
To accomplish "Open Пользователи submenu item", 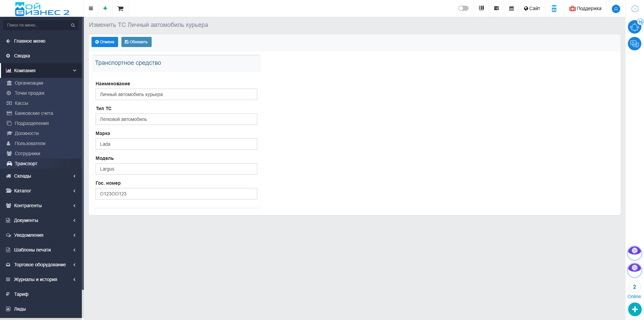I will 41,143.
